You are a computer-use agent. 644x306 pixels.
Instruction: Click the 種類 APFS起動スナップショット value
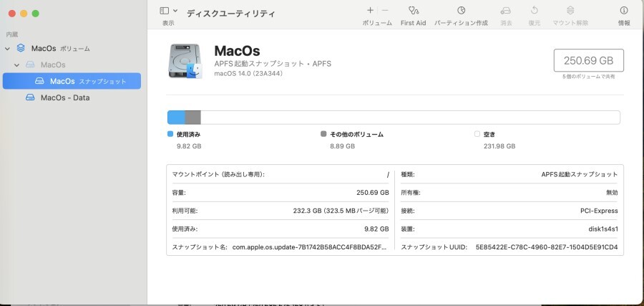[x=580, y=174]
